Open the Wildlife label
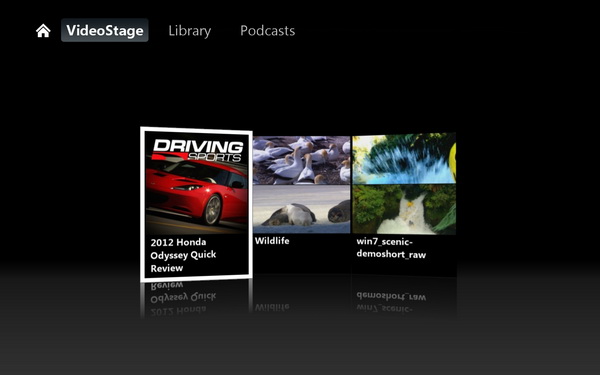This screenshot has height=375, width=600. tap(272, 241)
